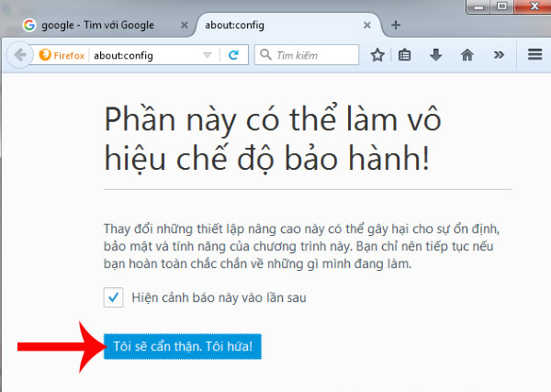Click the search magnifier icon

(266, 55)
